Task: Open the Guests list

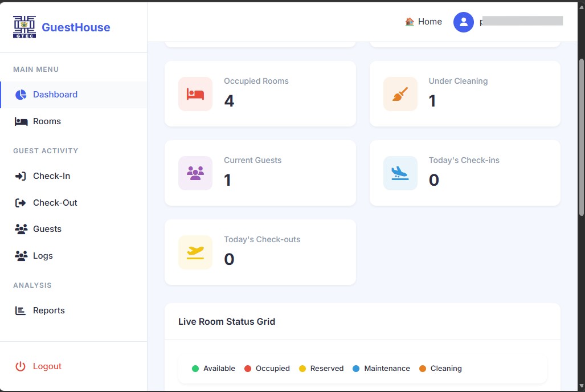Action: pos(47,229)
